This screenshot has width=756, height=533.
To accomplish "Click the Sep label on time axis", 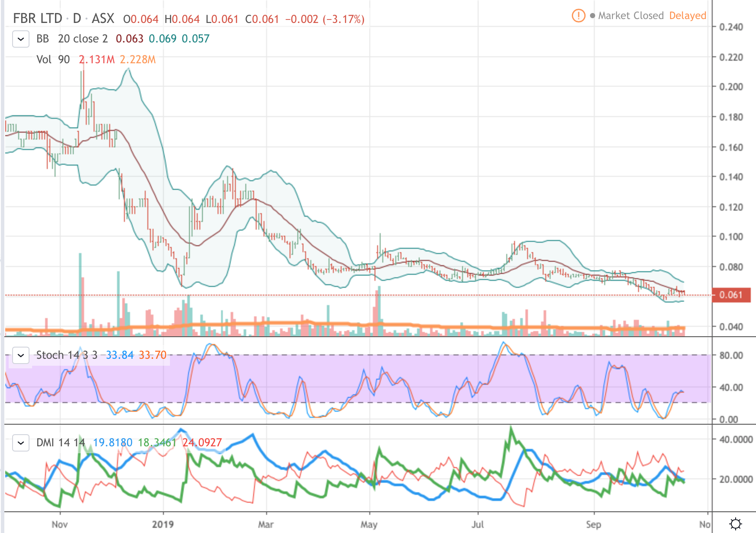I will pyautogui.click(x=593, y=524).
